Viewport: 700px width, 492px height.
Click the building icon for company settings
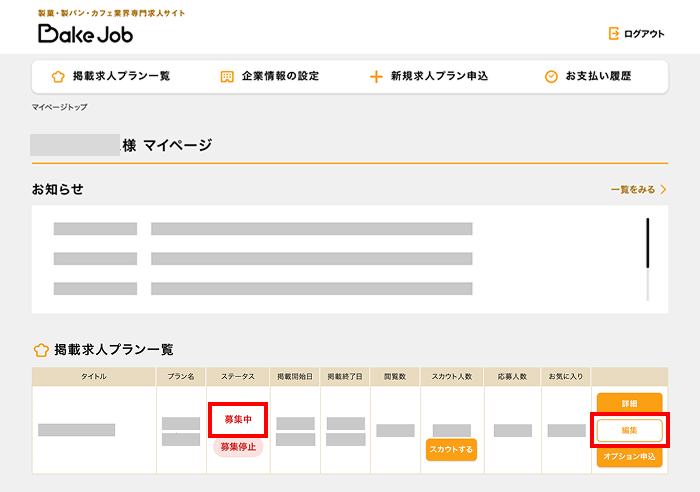point(227,76)
